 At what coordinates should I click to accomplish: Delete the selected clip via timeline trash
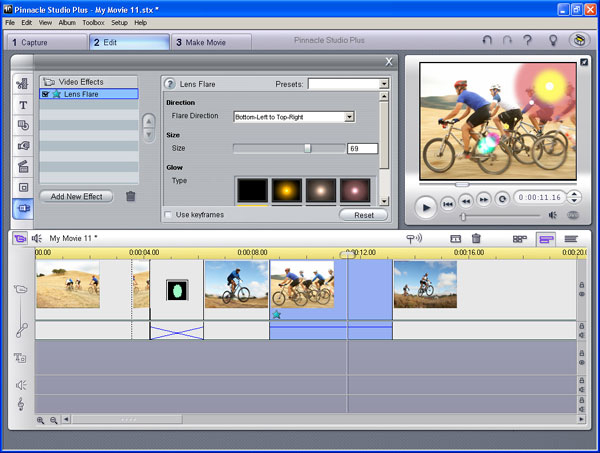476,239
